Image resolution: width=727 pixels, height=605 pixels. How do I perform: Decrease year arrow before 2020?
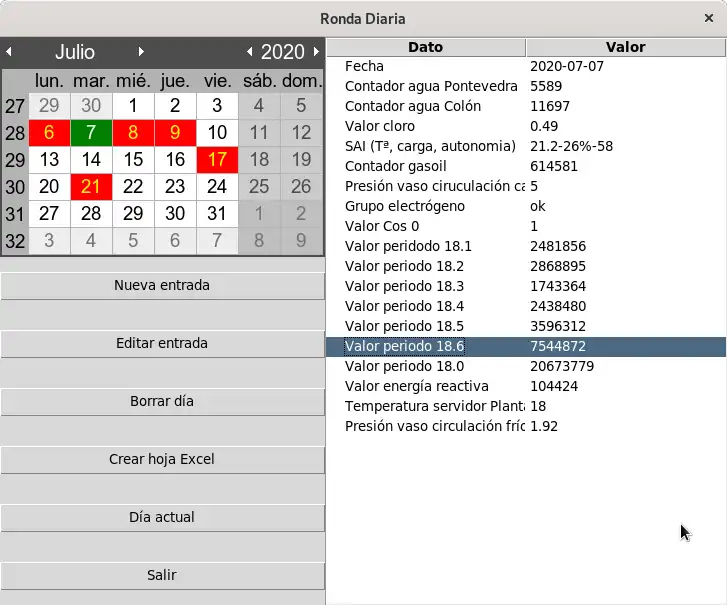pos(249,51)
